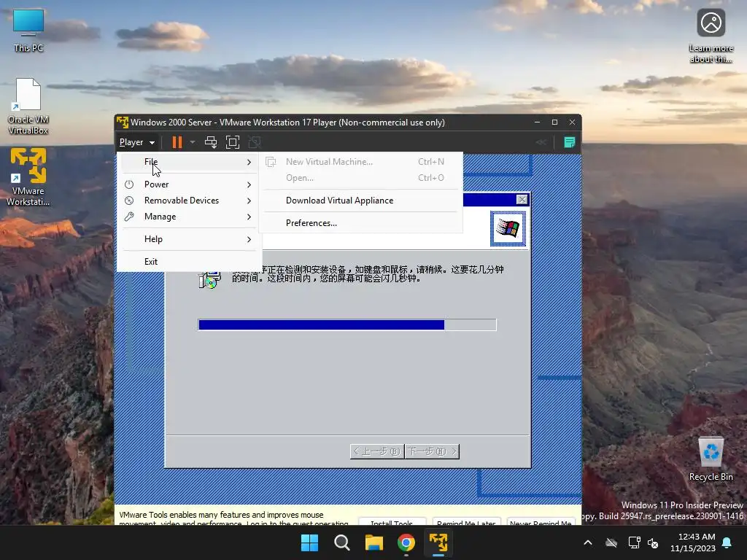Open the clock showing 12:43 AM

point(693,542)
